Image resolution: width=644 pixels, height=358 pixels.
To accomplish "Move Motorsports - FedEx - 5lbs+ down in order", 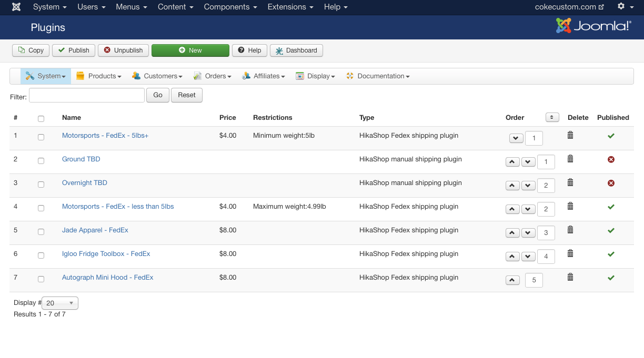I will pyautogui.click(x=516, y=138).
